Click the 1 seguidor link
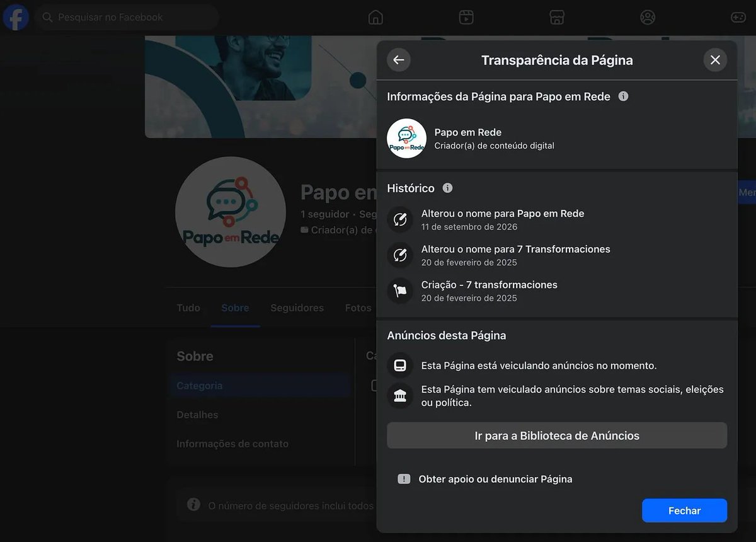The image size is (756, 542). pos(324,214)
